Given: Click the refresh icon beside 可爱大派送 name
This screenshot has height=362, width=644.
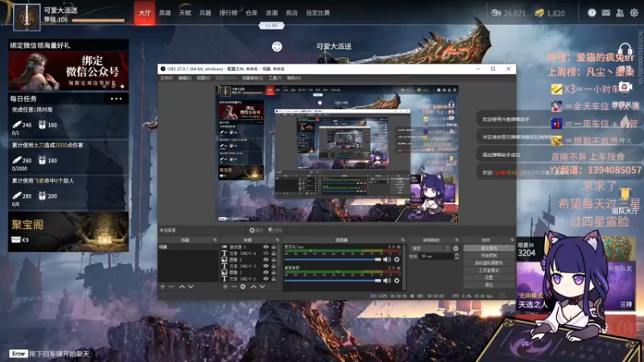Looking at the screenshot, I should coord(277,47).
